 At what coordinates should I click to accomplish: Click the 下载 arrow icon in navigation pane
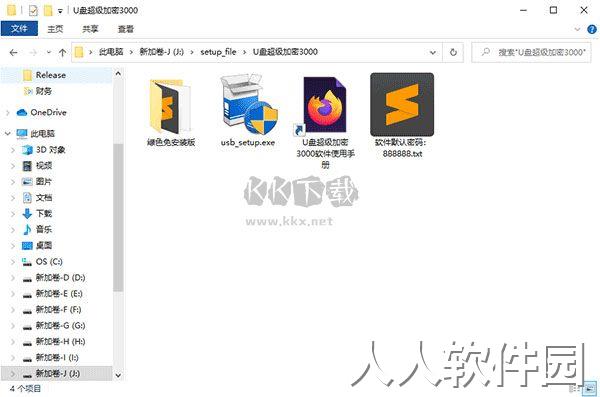27,214
